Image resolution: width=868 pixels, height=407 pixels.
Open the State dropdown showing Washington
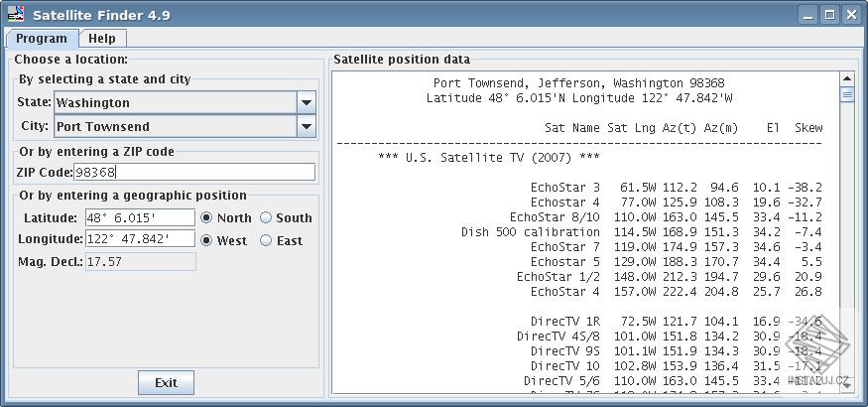(185, 102)
